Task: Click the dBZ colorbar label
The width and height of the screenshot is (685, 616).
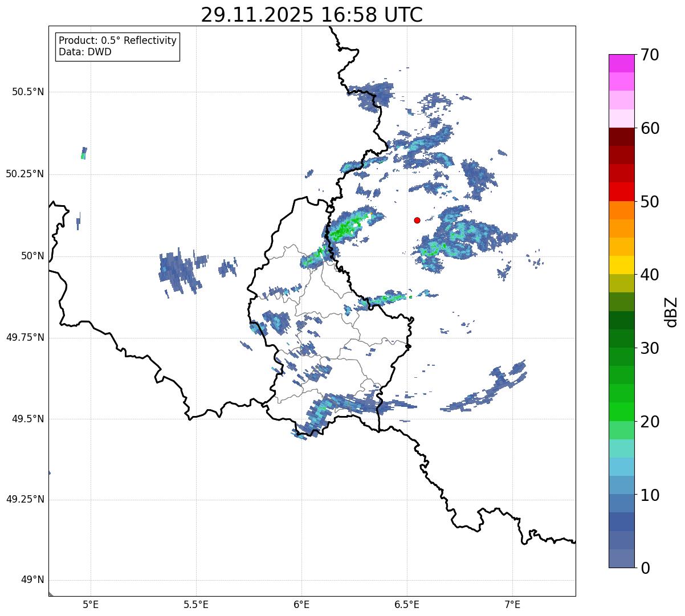Action: [x=671, y=312]
